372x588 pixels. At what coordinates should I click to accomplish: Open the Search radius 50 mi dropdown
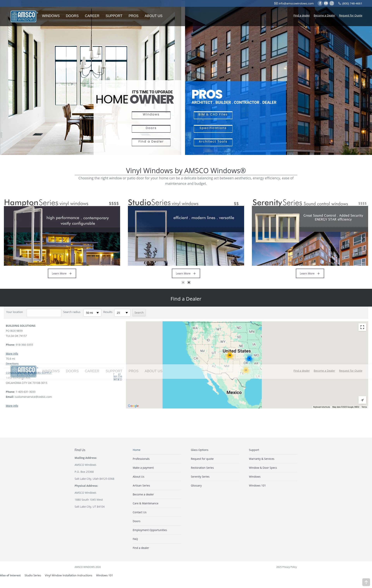pos(92,313)
